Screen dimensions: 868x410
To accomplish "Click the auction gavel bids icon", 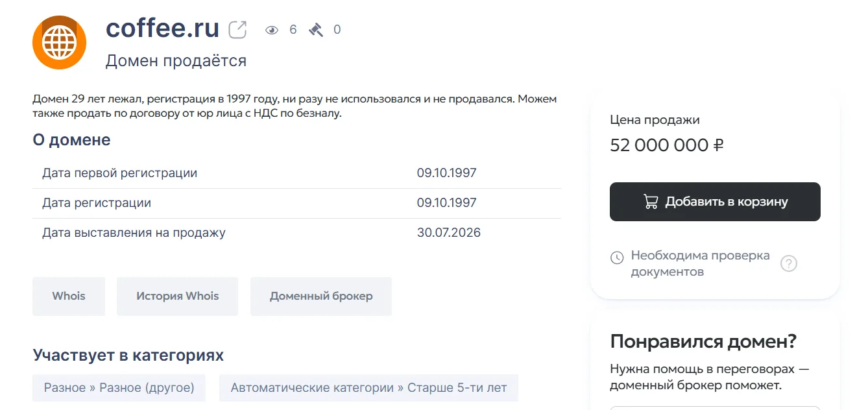I will coord(316,30).
